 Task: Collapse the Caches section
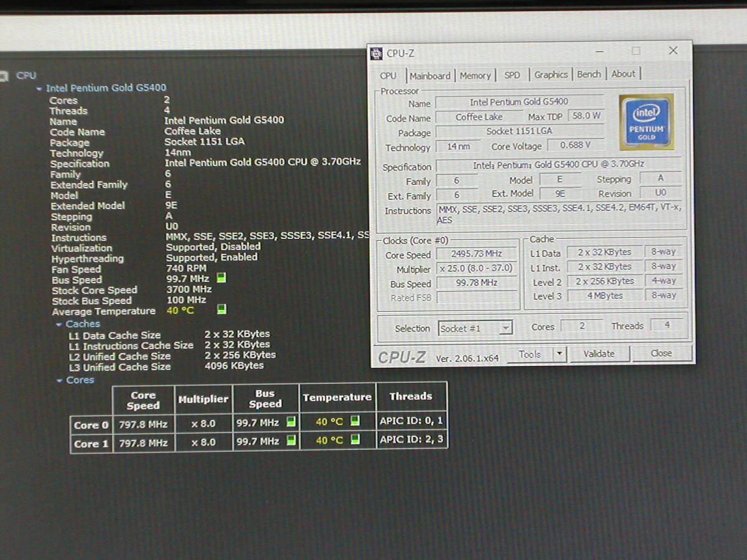[x=59, y=324]
